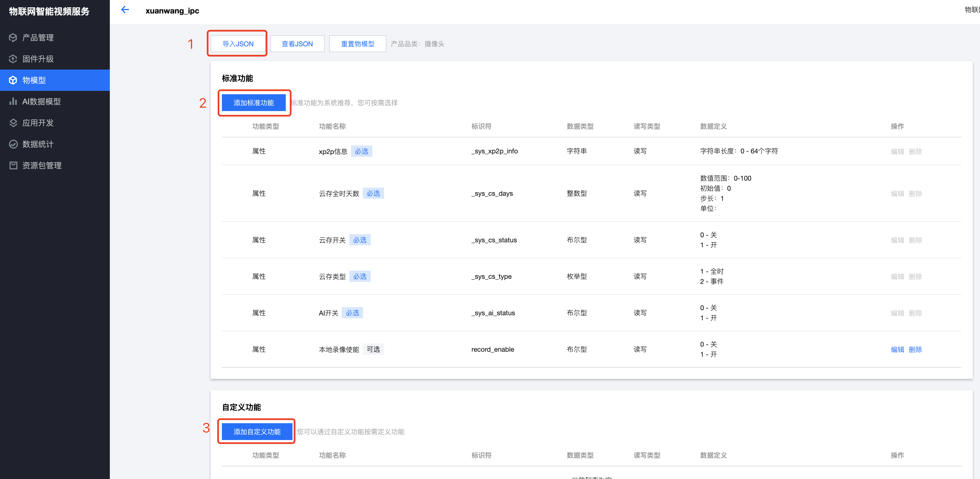Click the AI数据模型 bar chart icon
The image size is (980, 479).
[x=13, y=101]
